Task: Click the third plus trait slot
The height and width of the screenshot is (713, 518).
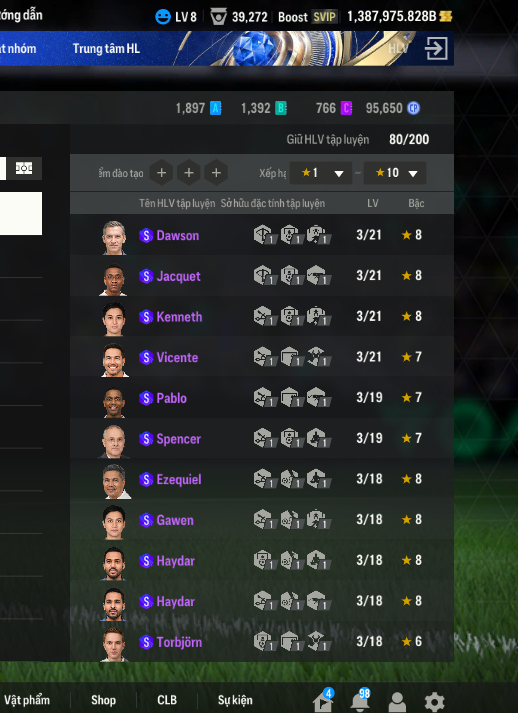Action: [x=216, y=173]
